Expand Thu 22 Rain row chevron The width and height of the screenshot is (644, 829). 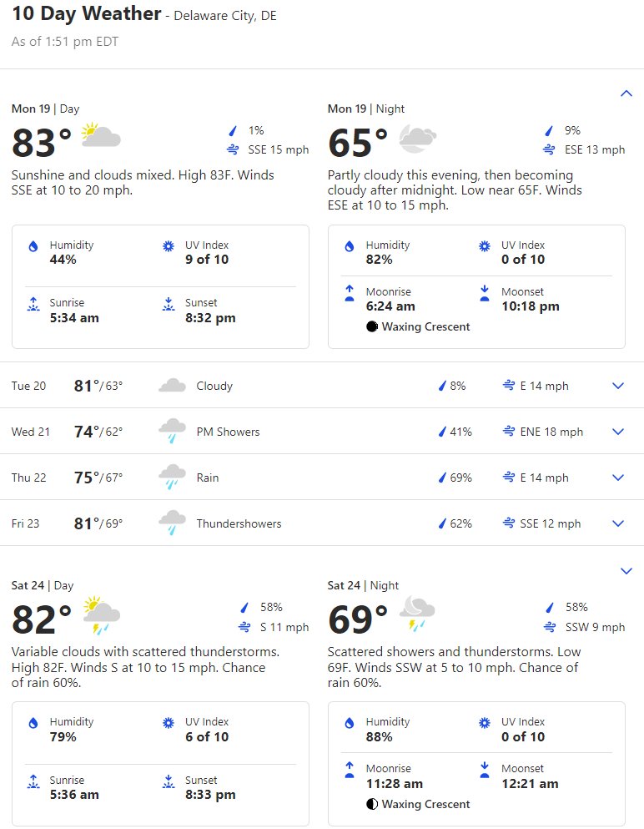(x=618, y=478)
